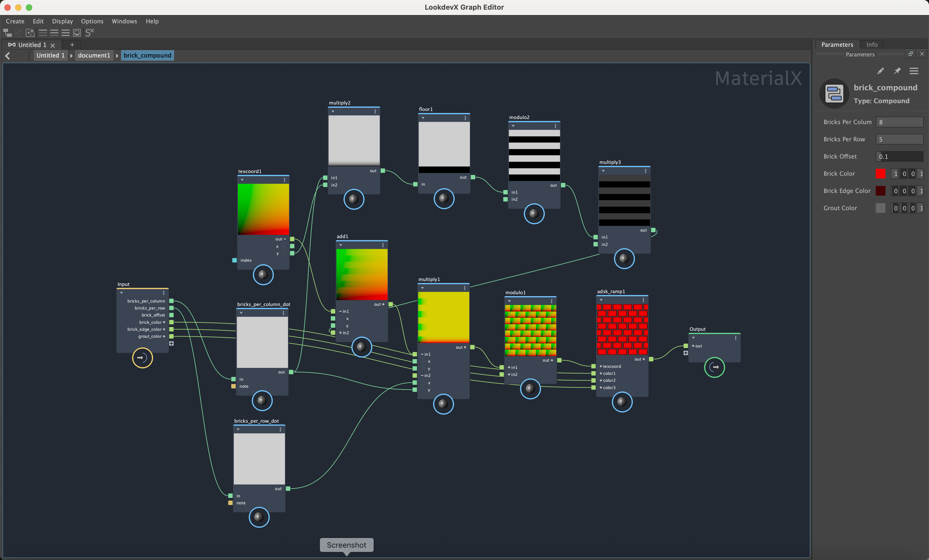929x560 pixels.
Task: Click the third three-line node display mode icon
Action: pos(66,33)
